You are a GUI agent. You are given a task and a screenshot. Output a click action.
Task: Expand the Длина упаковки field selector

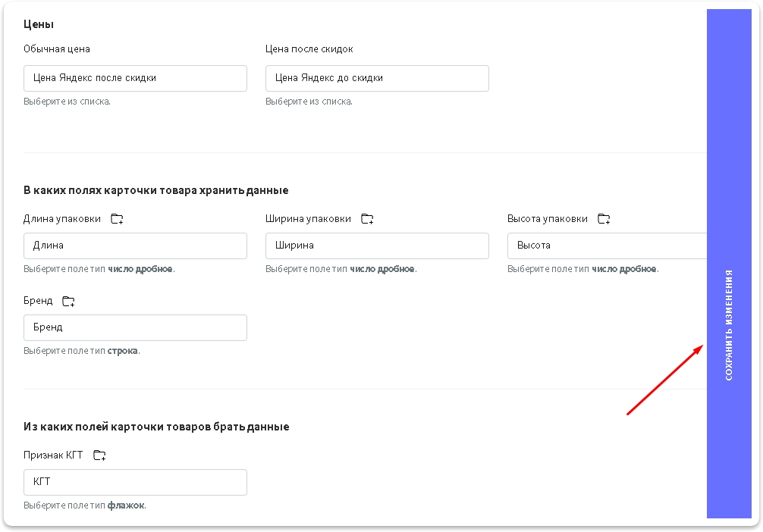tap(135, 246)
